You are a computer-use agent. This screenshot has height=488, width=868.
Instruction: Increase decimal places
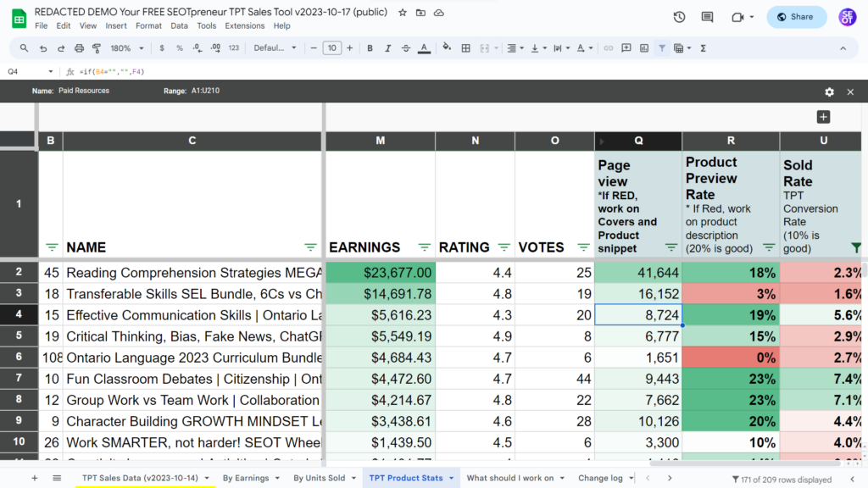[214, 48]
